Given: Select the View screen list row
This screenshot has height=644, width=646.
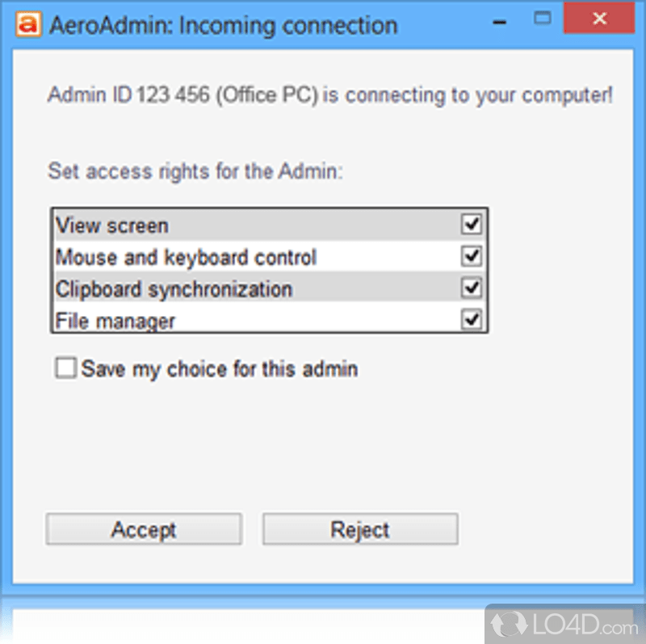Looking at the screenshot, I should (x=202, y=225).
